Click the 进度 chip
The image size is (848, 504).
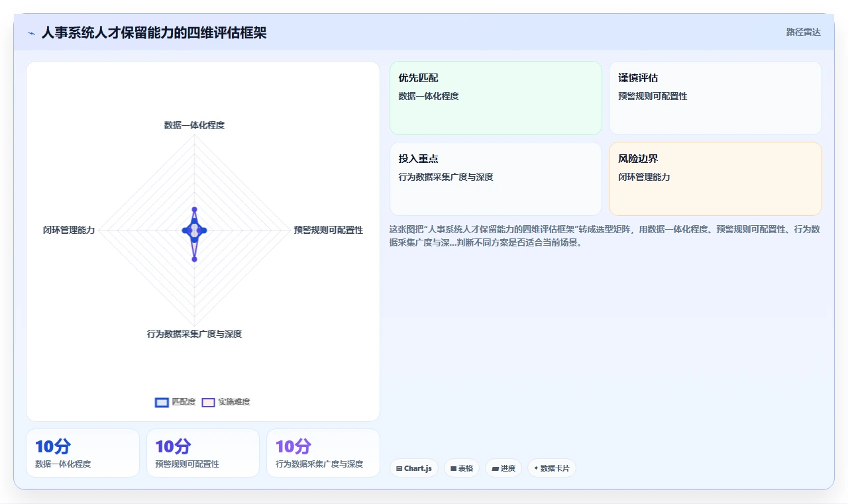[503, 468]
